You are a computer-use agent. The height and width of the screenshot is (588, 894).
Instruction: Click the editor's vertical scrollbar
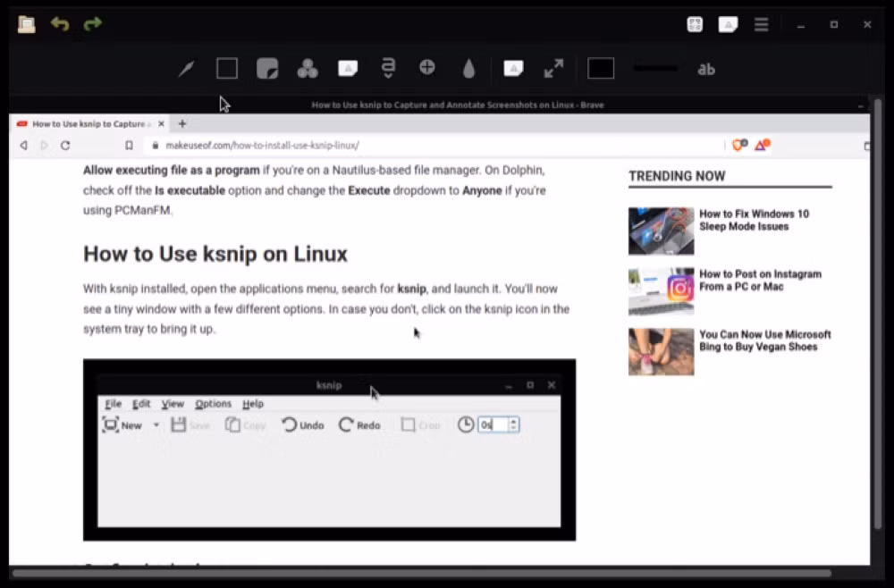[878, 314]
